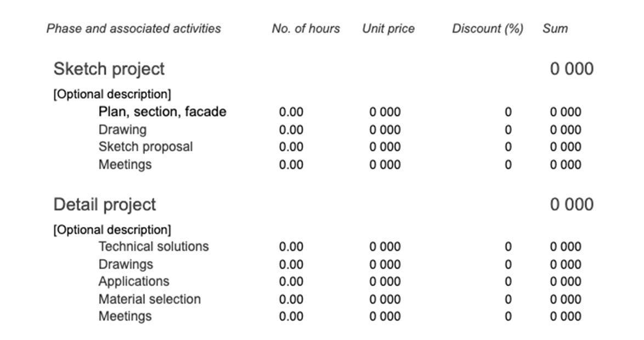Click 'Unit price' column header

point(388,29)
